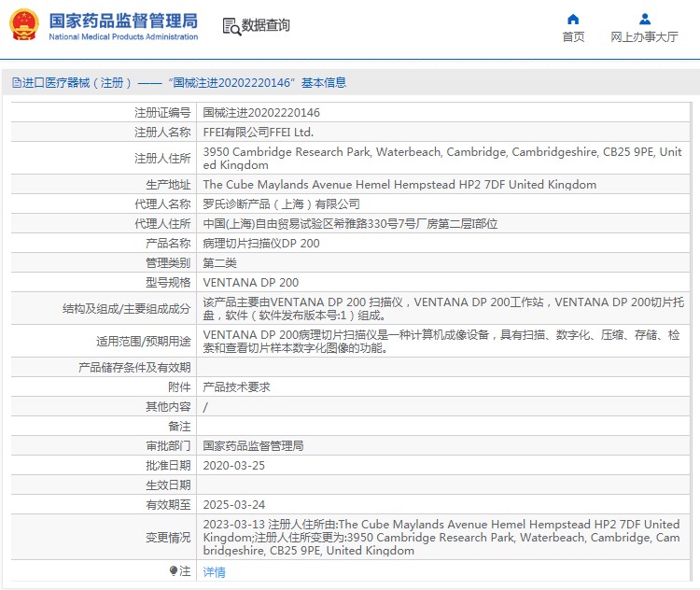Select The Cube Maylands Avenue production address

(x=399, y=185)
